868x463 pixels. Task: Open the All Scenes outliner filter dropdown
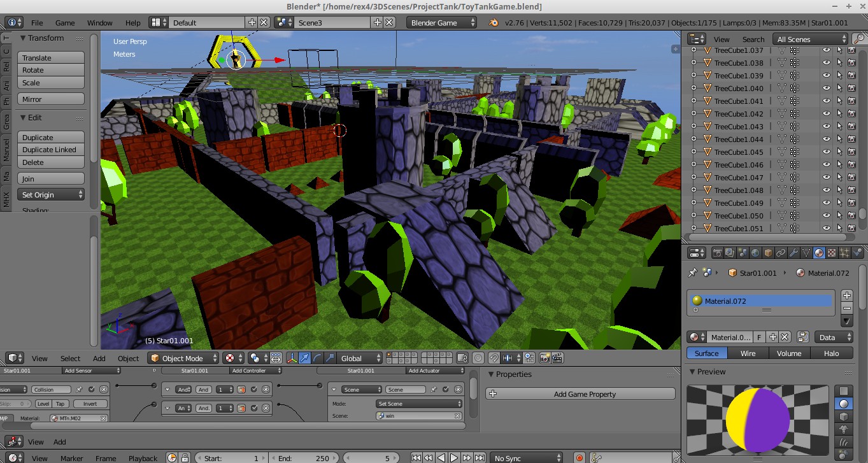[x=810, y=39]
